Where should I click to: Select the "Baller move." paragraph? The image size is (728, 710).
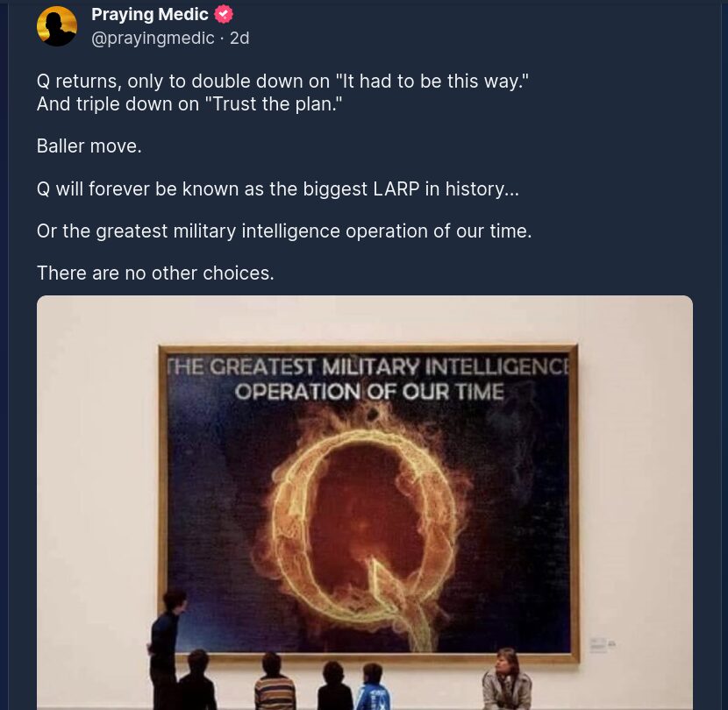pos(89,146)
